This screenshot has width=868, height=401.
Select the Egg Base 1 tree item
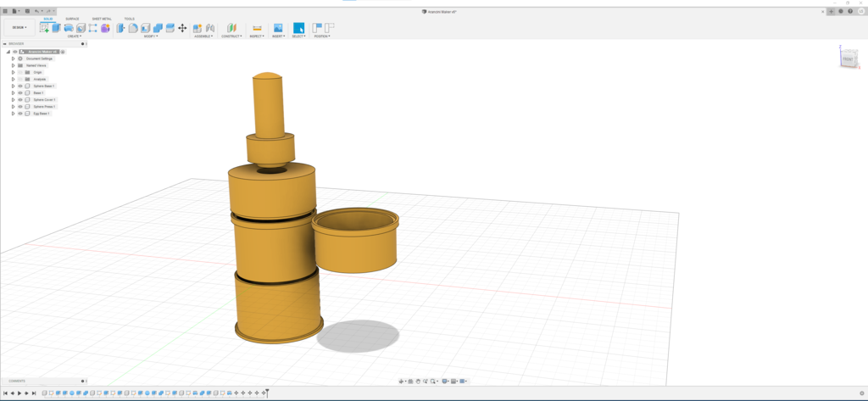[42, 113]
